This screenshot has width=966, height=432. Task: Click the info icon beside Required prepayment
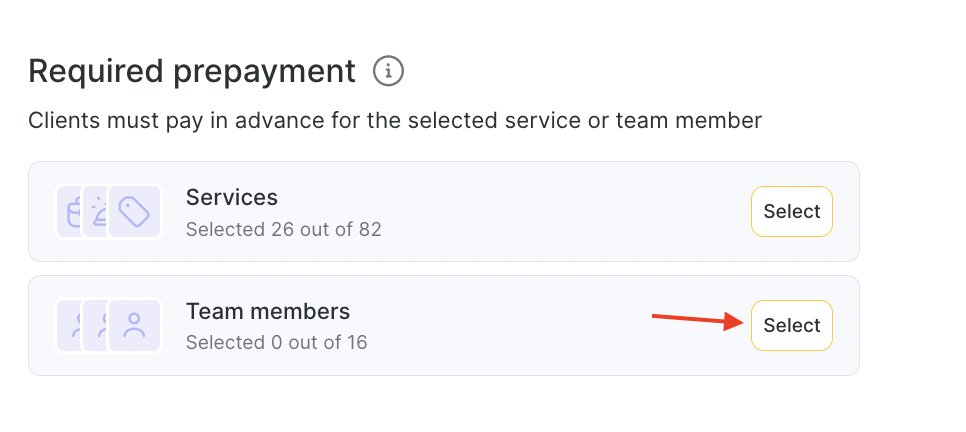[388, 71]
